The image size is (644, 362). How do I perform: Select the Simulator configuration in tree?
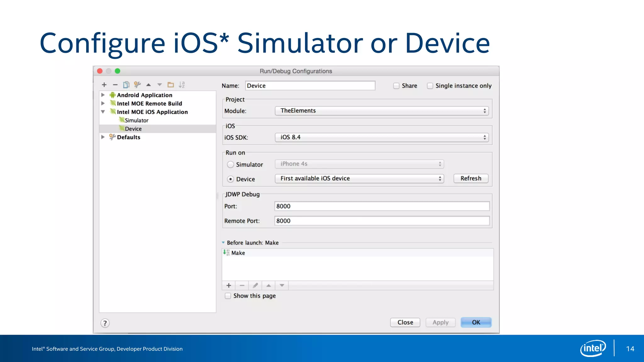tap(158, 120)
